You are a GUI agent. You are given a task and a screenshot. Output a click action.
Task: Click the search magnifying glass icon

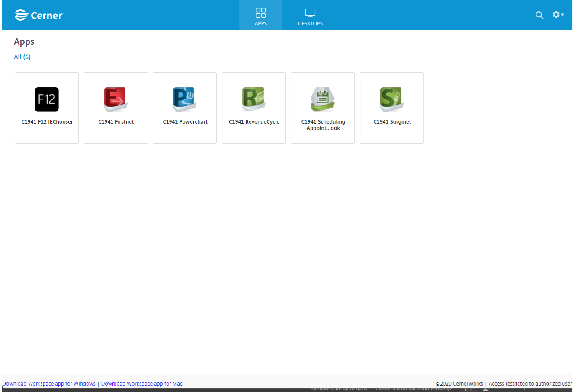539,15
